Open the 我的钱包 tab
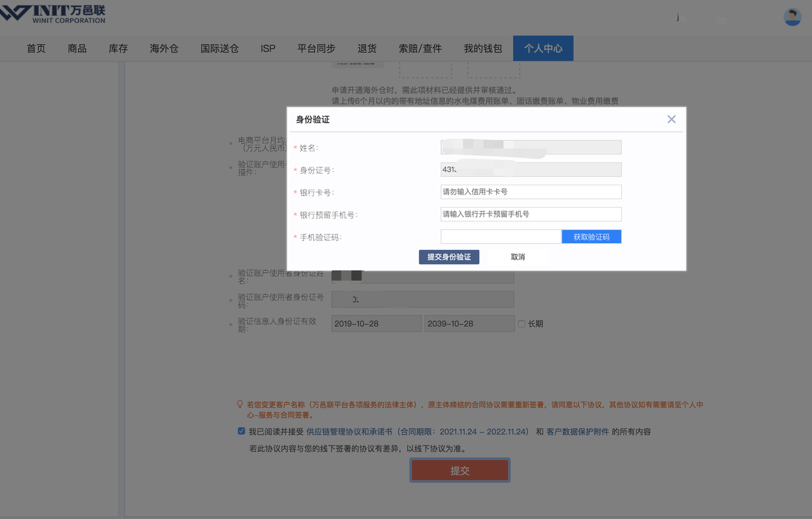 coord(483,48)
